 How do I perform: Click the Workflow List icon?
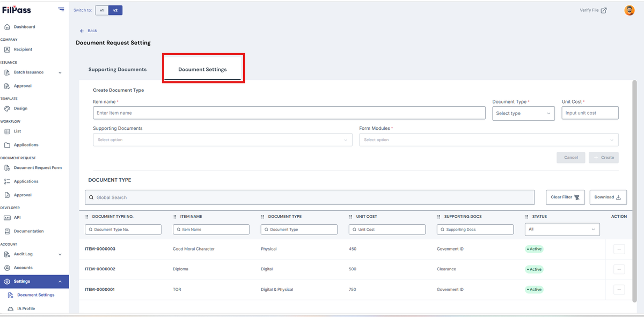[7, 131]
